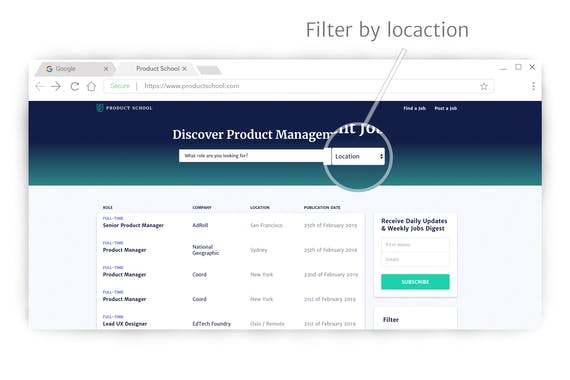Close the browser window
This screenshot has height=380, width=570.
[x=532, y=67]
